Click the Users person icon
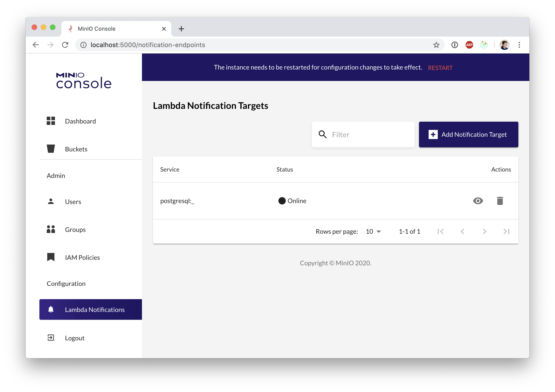The width and height of the screenshot is (555, 392). pyautogui.click(x=51, y=201)
